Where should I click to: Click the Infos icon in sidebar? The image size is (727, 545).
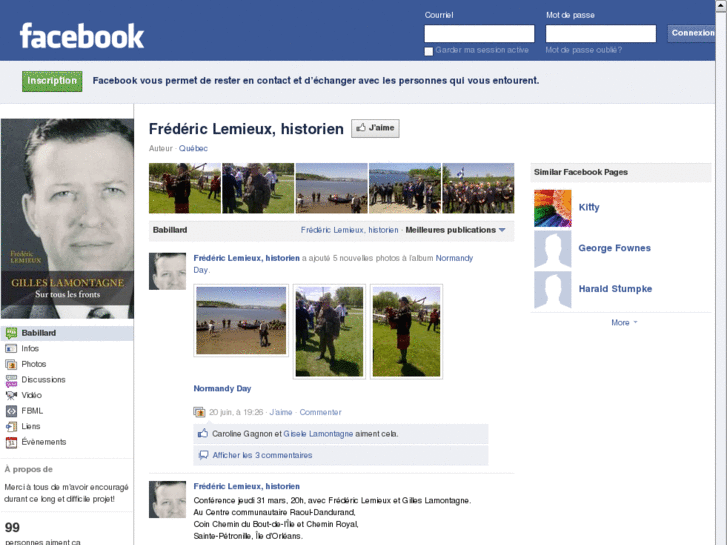[11, 348]
